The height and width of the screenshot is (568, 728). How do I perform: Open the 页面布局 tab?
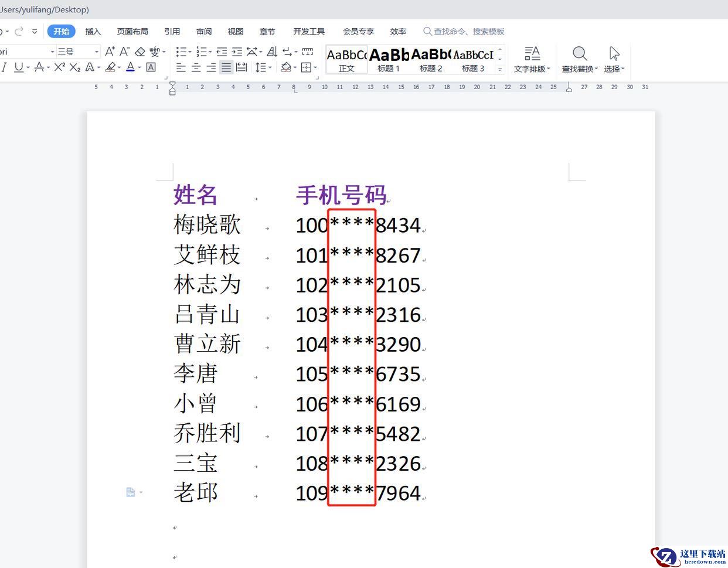click(x=132, y=32)
